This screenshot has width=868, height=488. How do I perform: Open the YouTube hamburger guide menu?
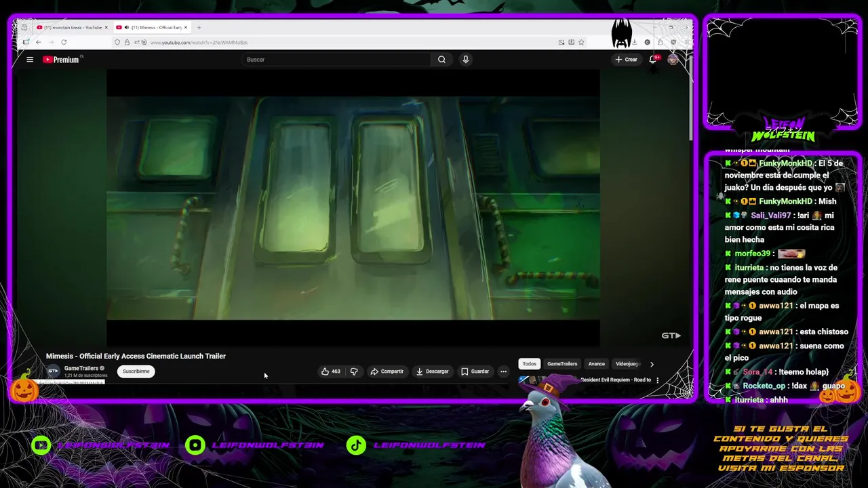30,60
